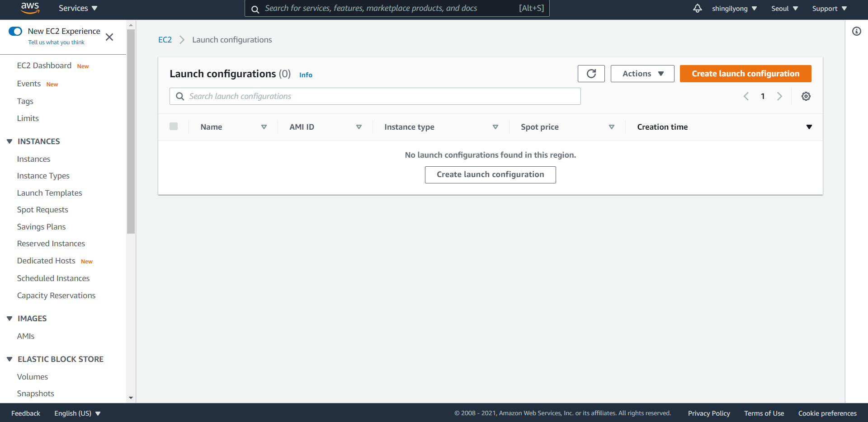Check the select-all checkbox in table header
This screenshot has height=422, width=868.
tap(174, 127)
